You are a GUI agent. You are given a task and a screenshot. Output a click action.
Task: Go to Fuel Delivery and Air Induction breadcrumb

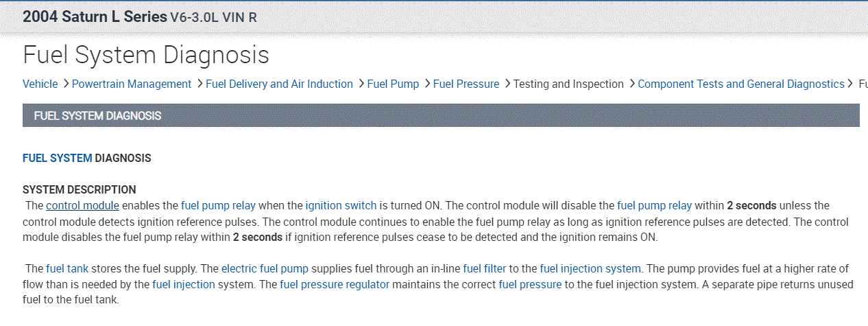[279, 84]
